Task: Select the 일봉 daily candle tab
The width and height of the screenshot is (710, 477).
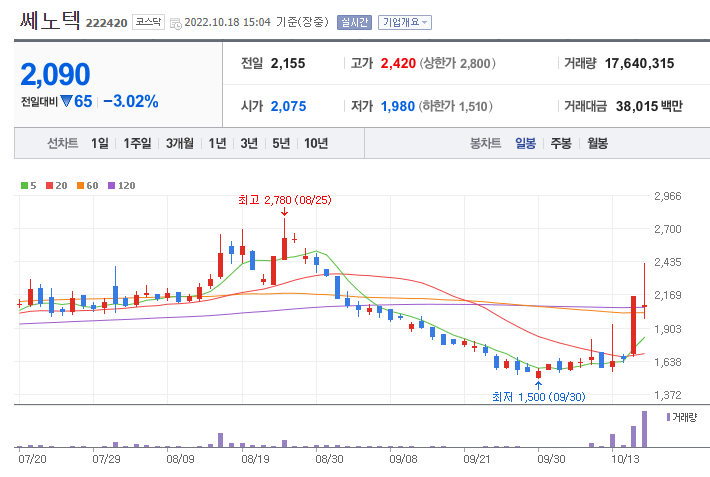Action: [x=525, y=143]
